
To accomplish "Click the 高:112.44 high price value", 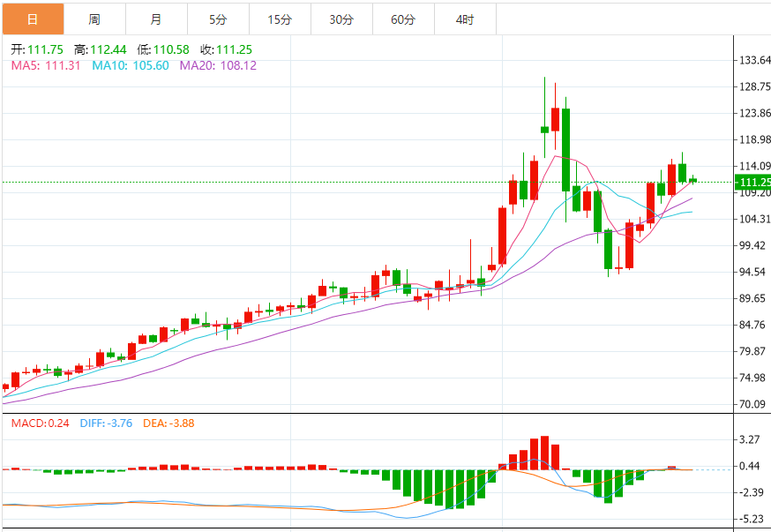I will 101,51.
